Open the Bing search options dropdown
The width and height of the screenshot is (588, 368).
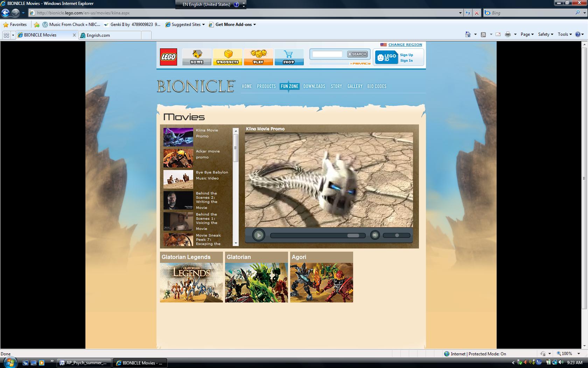(584, 13)
